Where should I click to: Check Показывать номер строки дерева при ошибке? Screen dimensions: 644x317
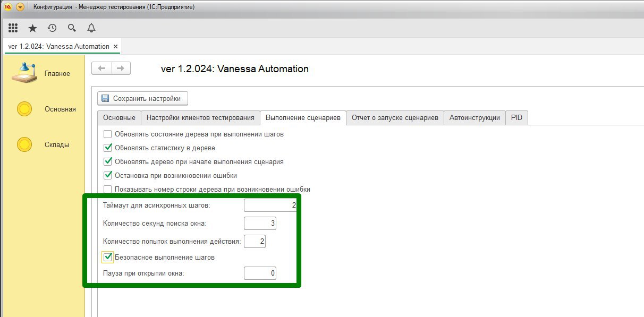[x=108, y=189]
